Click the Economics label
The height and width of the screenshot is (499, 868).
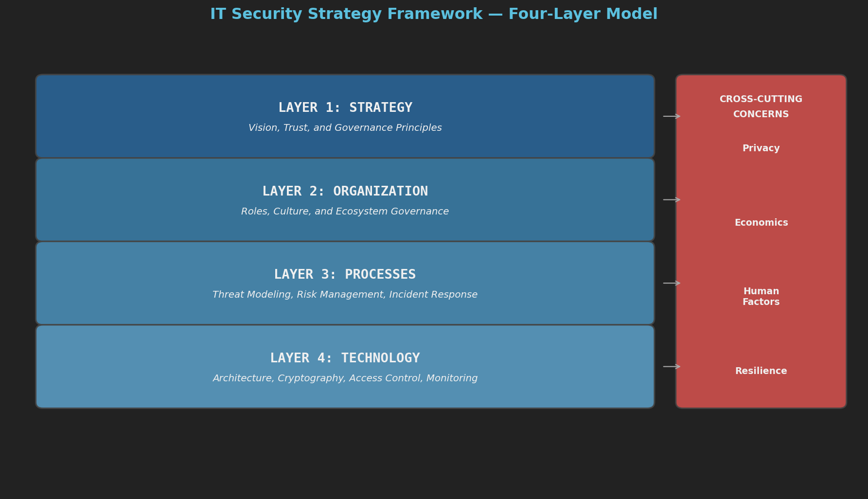pos(762,222)
